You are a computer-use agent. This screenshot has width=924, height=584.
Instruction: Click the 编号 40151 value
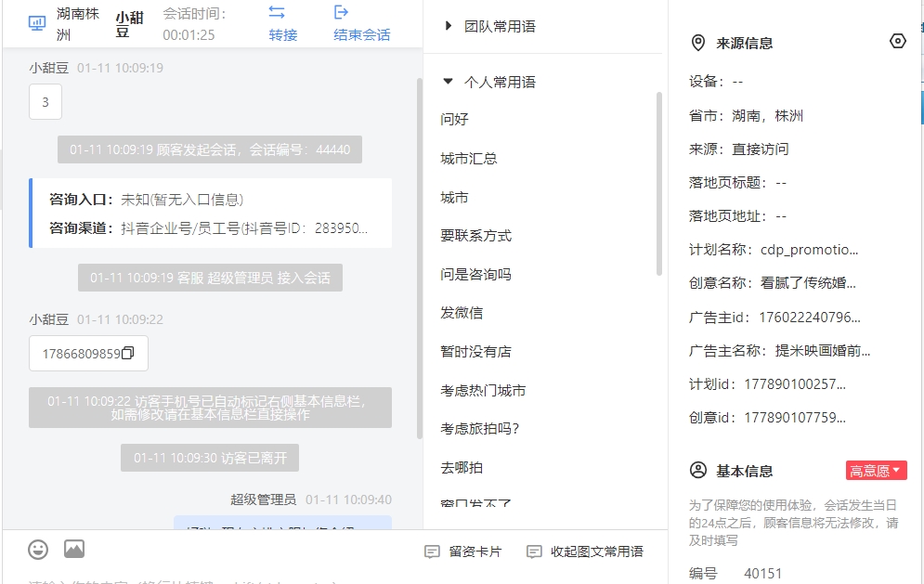[763, 574]
